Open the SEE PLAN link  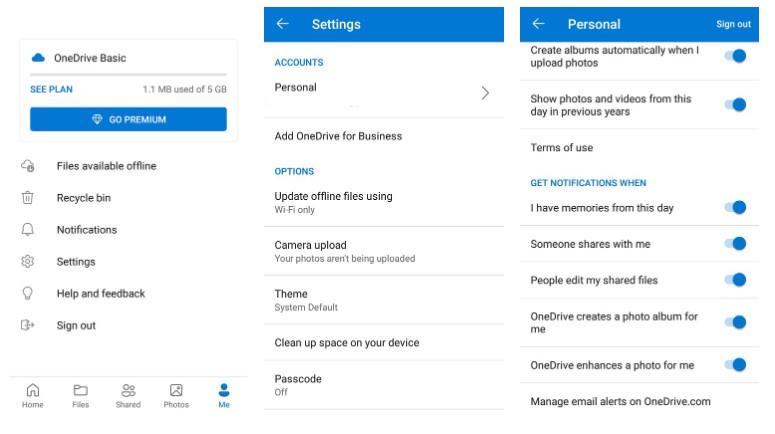[x=51, y=89]
